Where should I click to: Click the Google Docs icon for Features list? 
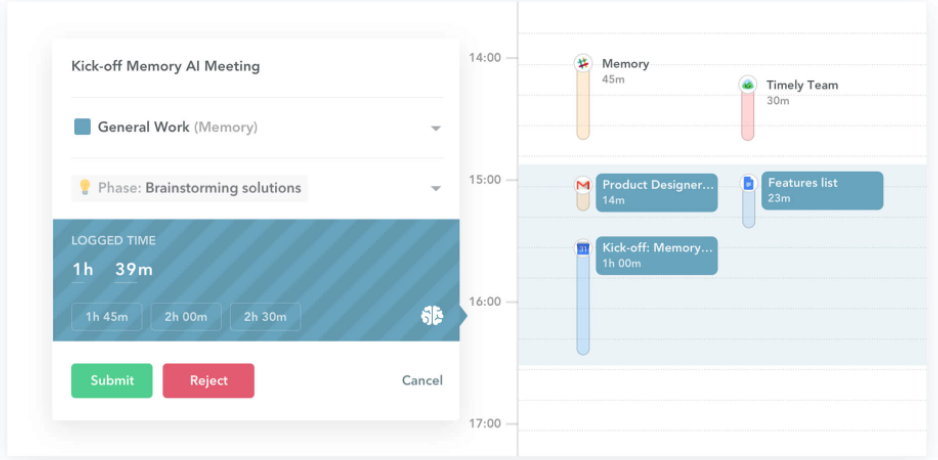pos(748,183)
